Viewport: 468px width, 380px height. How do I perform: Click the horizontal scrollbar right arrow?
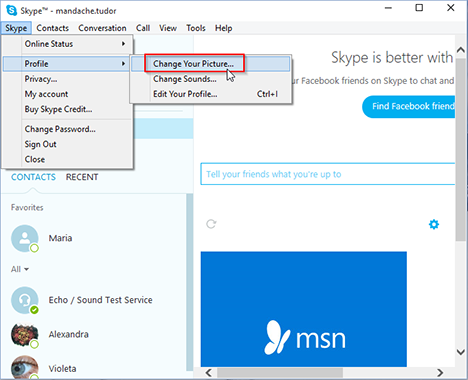coord(440,372)
